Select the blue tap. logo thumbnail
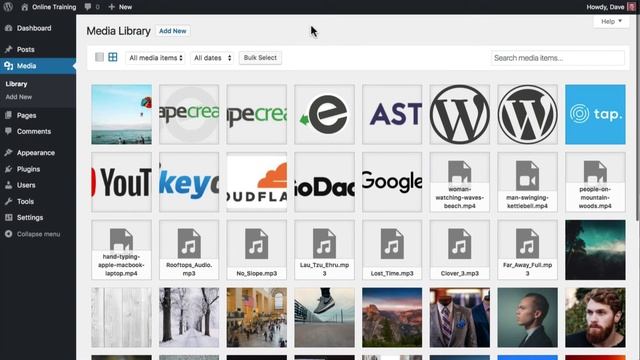 coord(595,114)
